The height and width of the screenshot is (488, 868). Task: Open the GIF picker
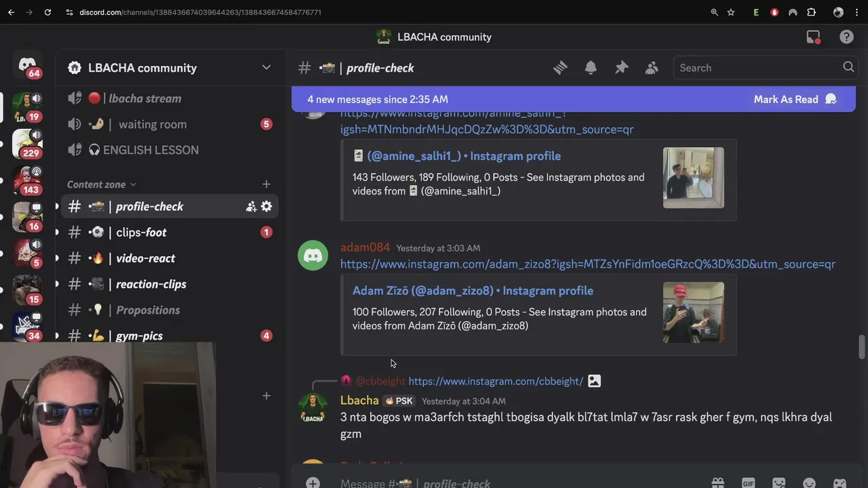pyautogui.click(x=748, y=483)
